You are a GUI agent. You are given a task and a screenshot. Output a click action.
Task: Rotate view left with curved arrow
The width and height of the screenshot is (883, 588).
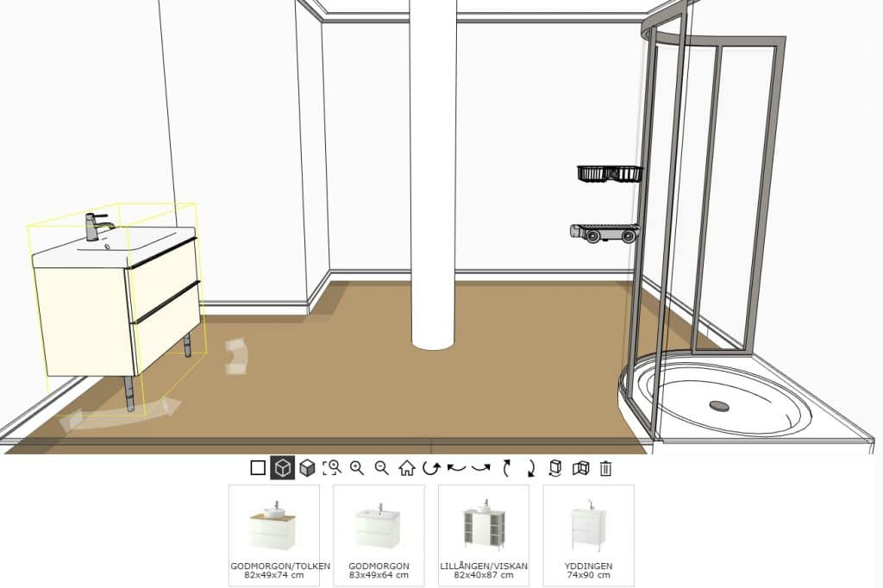pyautogui.click(x=456, y=468)
